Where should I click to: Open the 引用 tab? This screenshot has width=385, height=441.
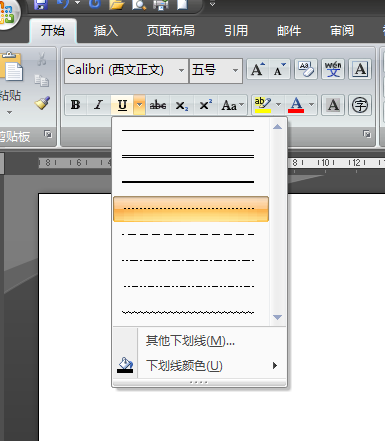click(x=236, y=31)
